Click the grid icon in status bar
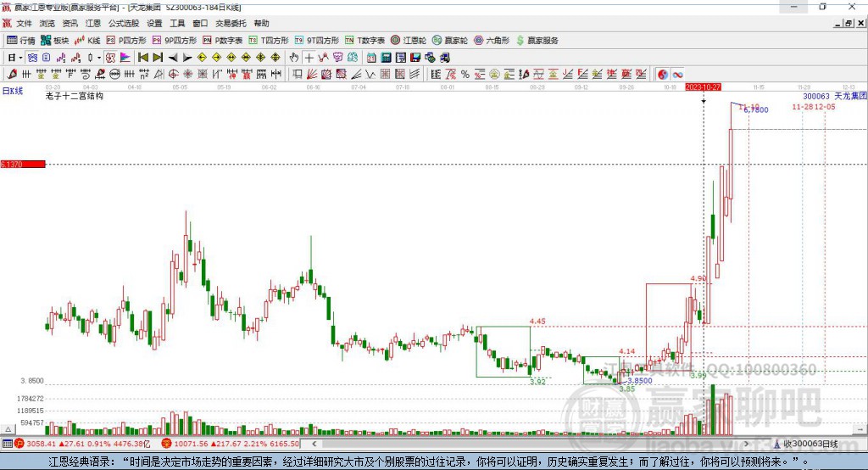 tap(7, 444)
